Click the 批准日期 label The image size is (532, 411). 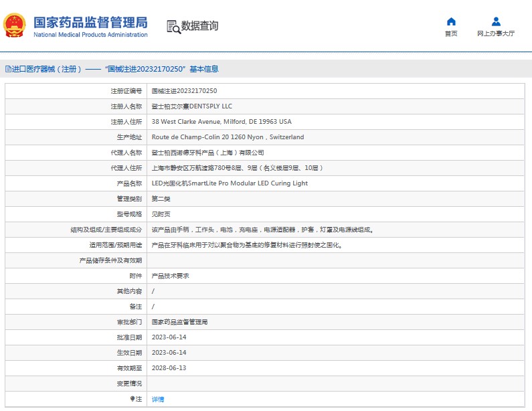(129, 337)
